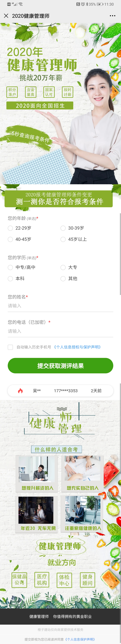The width and height of the screenshot is (121, 644).
Task: Tap the 国家认可 badge icon
Action: (x=49, y=92)
